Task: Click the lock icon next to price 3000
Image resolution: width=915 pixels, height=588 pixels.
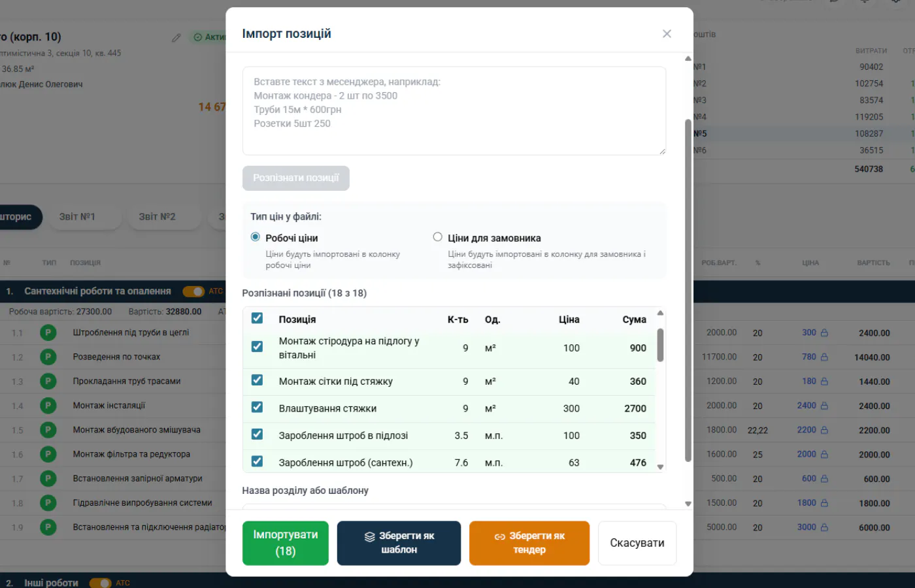Action: pyautogui.click(x=824, y=527)
